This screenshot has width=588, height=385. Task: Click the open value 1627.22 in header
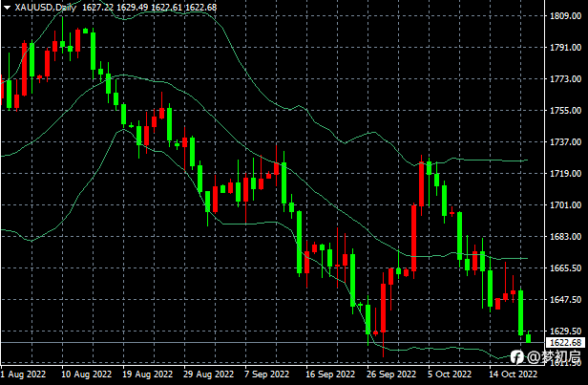pyautogui.click(x=97, y=7)
